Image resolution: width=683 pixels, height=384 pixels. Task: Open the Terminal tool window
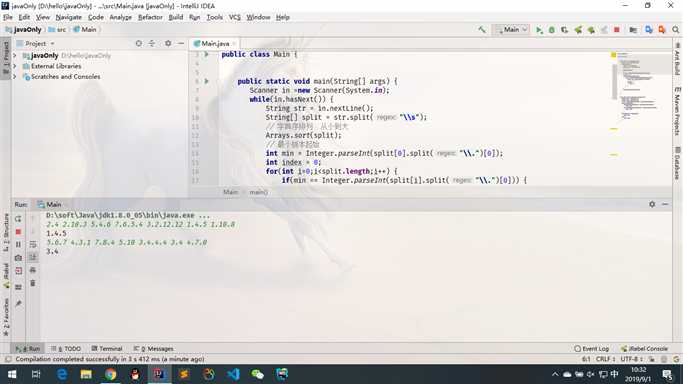107,349
